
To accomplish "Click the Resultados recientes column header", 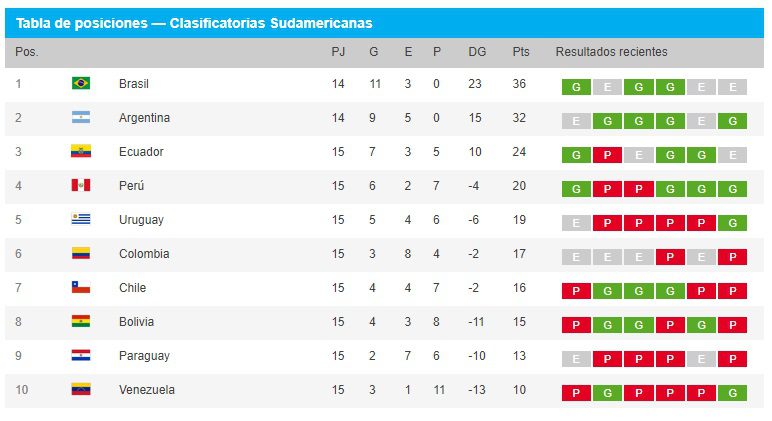I will (611, 52).
